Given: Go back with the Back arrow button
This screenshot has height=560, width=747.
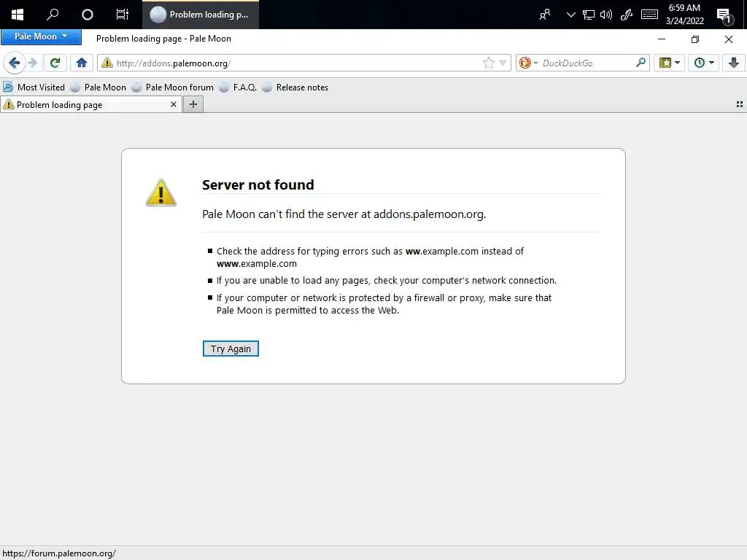Looking at the screenshot, I should point(15,63).
